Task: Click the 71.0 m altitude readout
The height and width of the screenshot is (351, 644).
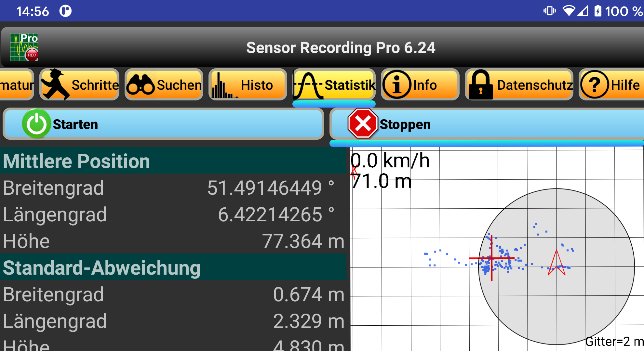Action: [x=381, y=181]
